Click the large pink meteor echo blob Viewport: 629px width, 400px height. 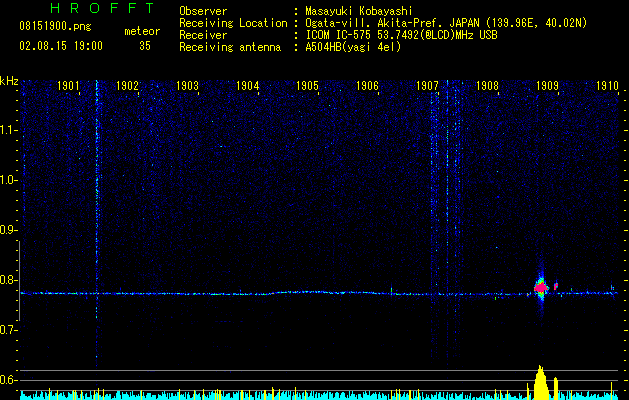[x=541, y=288]
